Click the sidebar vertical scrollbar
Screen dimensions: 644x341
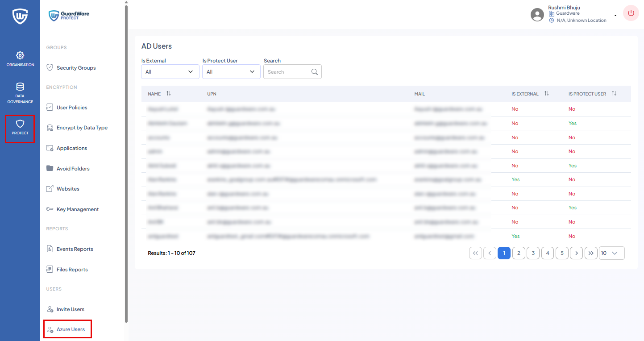pyautogui.click(x=126, y=161)
